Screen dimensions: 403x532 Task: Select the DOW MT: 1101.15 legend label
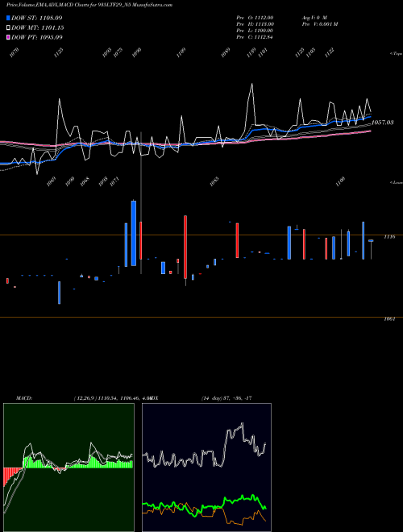pyautogui.click(x=38, y=28)
